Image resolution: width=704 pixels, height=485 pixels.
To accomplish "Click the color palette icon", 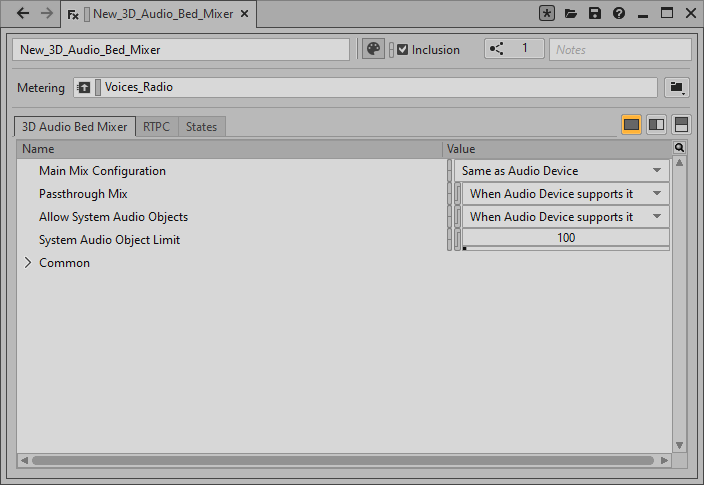I will [x=372, y=49].
